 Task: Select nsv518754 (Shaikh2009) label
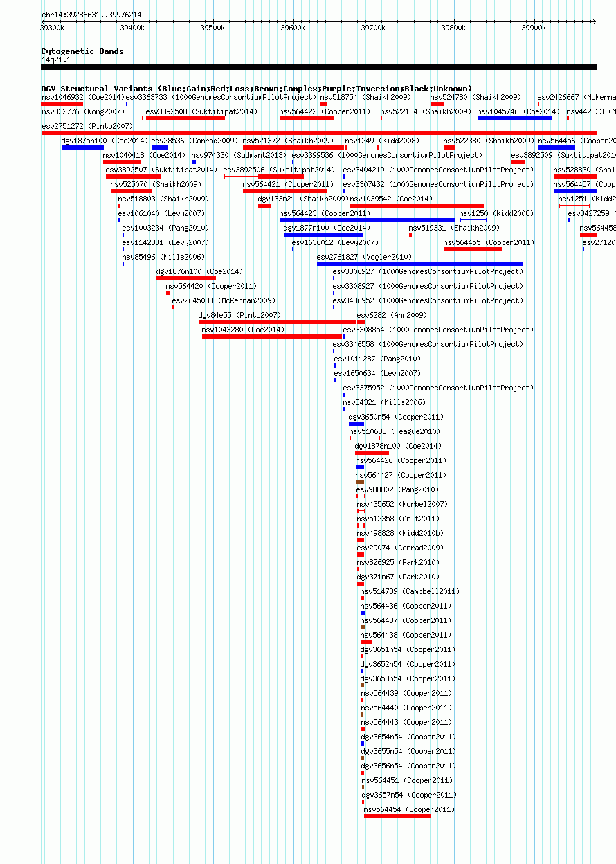point(365,97)
